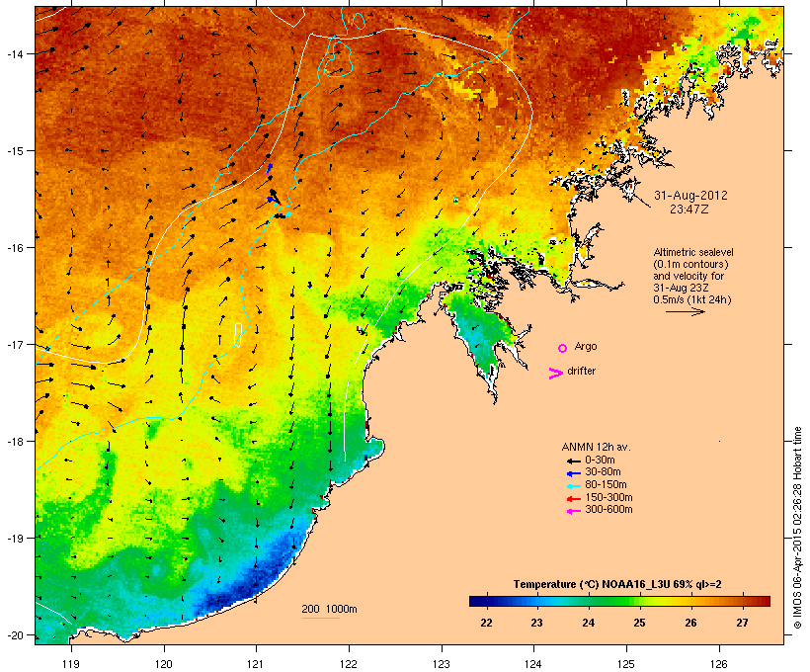This screenshot has width=810, height=672.
Task: Click the latitude label -18
Action: tap(15, 441)
